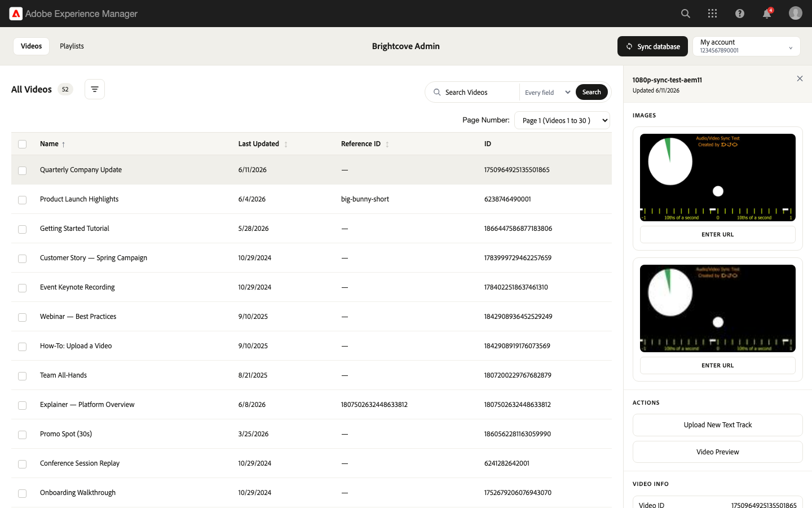Select Team All-Hands video name
This screenshot has height=508, width=812.
pos(63,375)
